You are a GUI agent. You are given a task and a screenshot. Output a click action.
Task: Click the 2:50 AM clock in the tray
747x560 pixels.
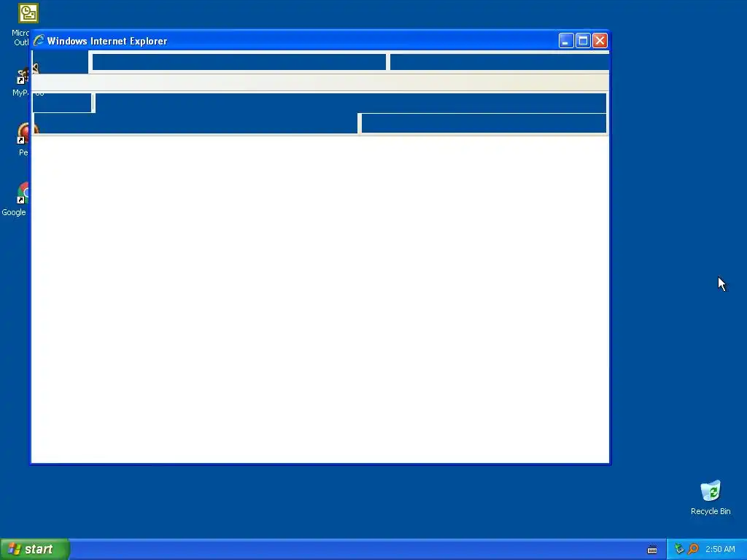click(x=720, y=549)
